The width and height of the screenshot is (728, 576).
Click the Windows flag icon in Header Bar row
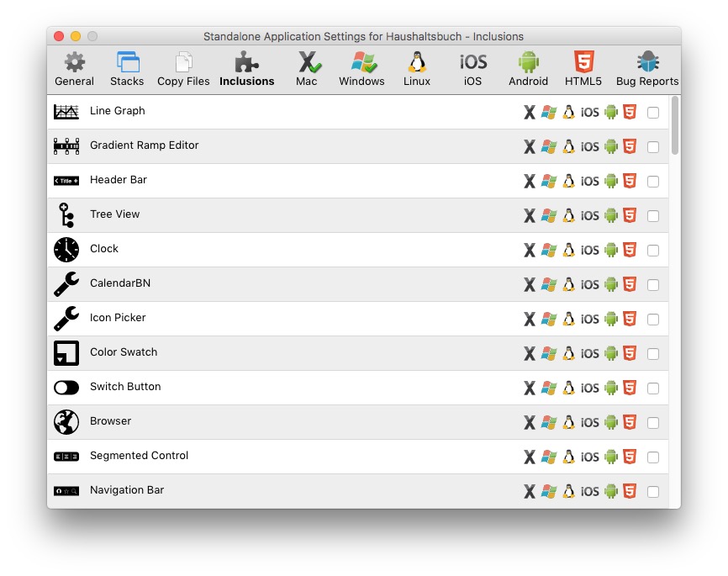pos(549,181)
